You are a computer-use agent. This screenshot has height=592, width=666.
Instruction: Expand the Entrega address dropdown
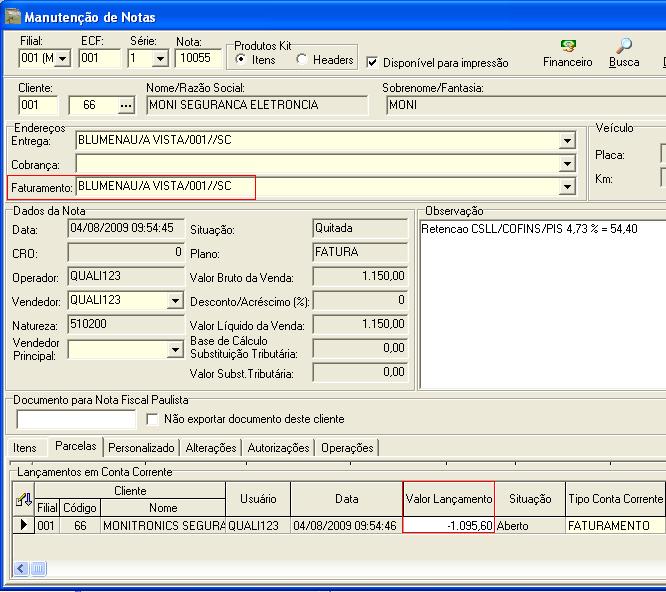[567, 141]
